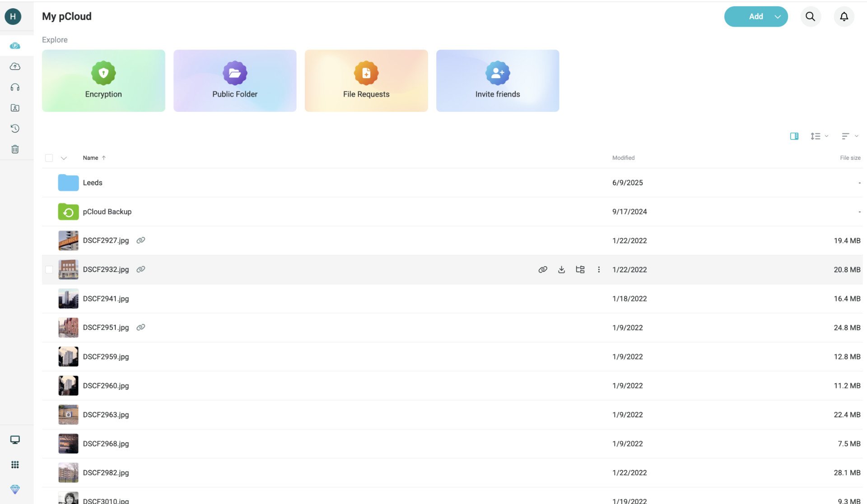Image resolution: width=867 pixels, height=504 pixels.
Task: Open the search magnifier icon
Action: point(811,17)
